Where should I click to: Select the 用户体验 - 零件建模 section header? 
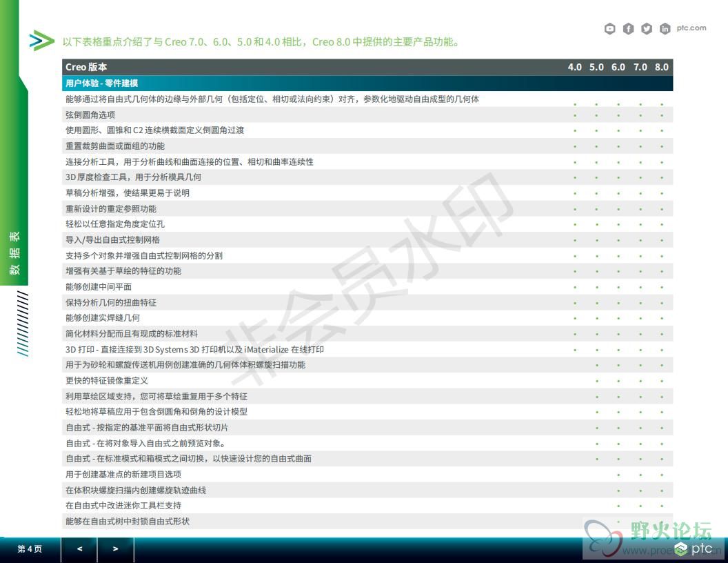coord(367,83)
